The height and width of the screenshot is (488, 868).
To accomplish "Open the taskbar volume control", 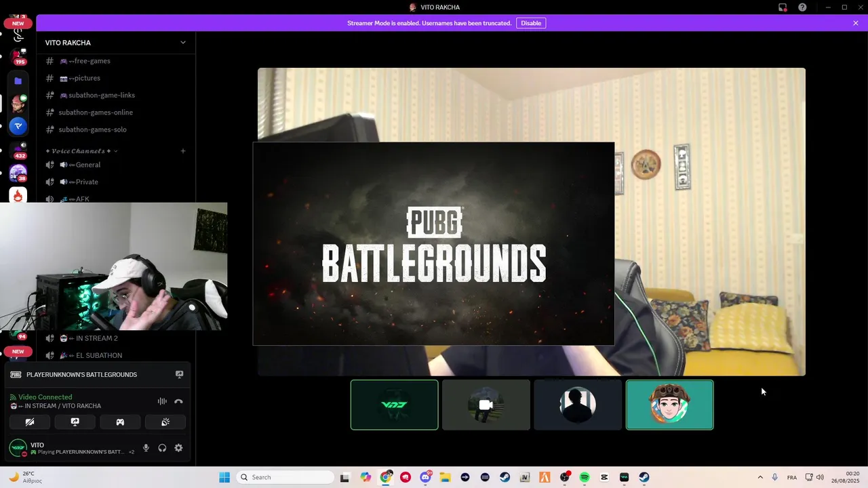I will (x=820, y=477).
